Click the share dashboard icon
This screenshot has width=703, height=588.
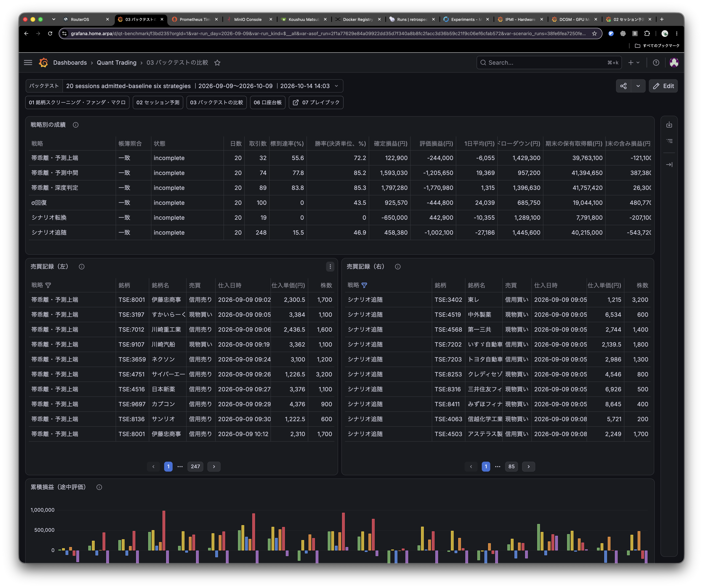coord(623,86)
